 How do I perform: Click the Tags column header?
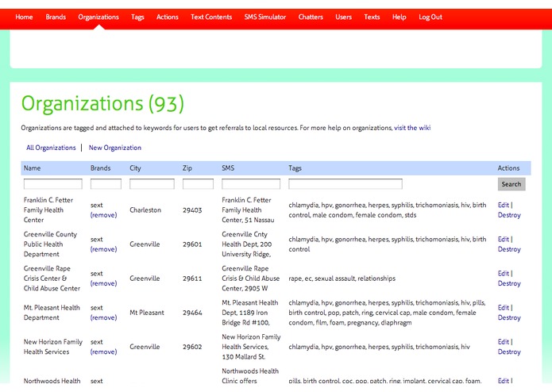click(x=295, y=168)
